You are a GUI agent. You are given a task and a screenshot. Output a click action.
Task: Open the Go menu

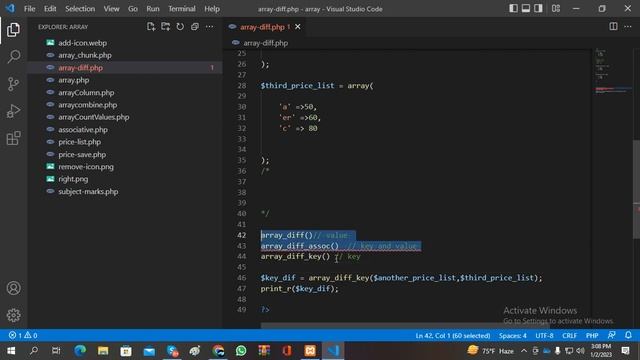tap(133, 9)
